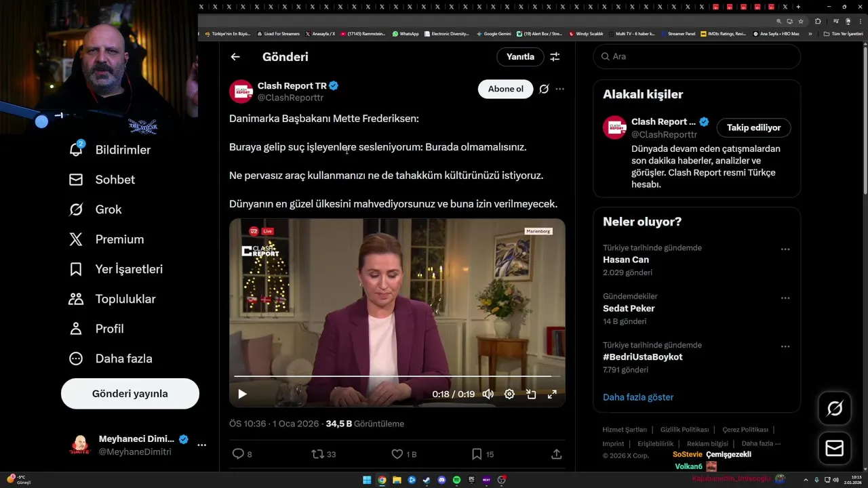Open Epic Games launcher from taskbar

[471, 480]
